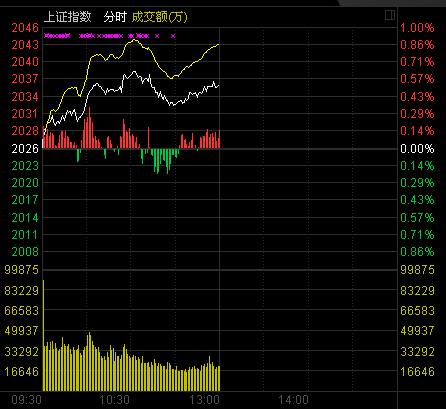Click the last magenta x marker
This screenshot has width=446, height=409.
[173, 36]
